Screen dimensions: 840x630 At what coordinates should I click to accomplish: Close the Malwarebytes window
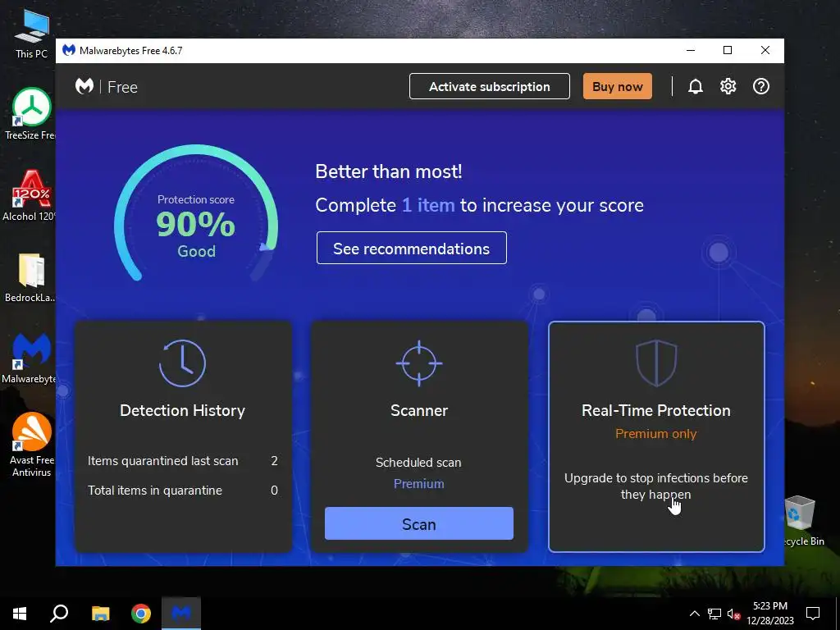765,50
